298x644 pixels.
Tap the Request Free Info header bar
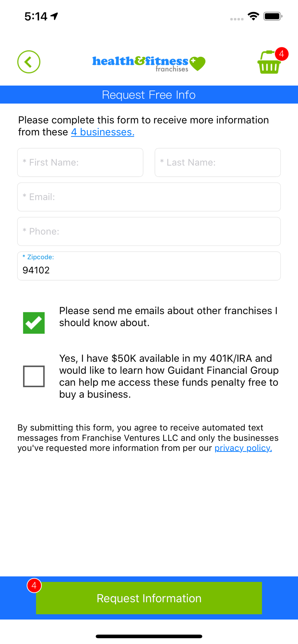(x=149, y=95)
